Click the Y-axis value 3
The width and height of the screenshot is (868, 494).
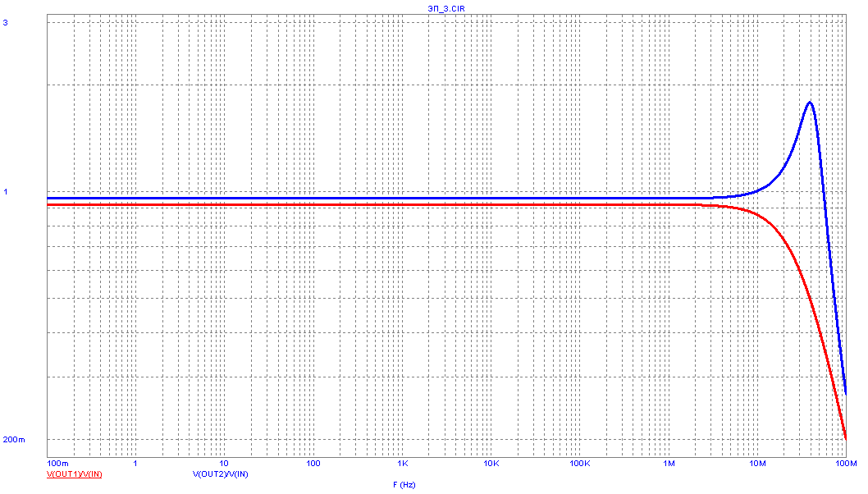6,23
